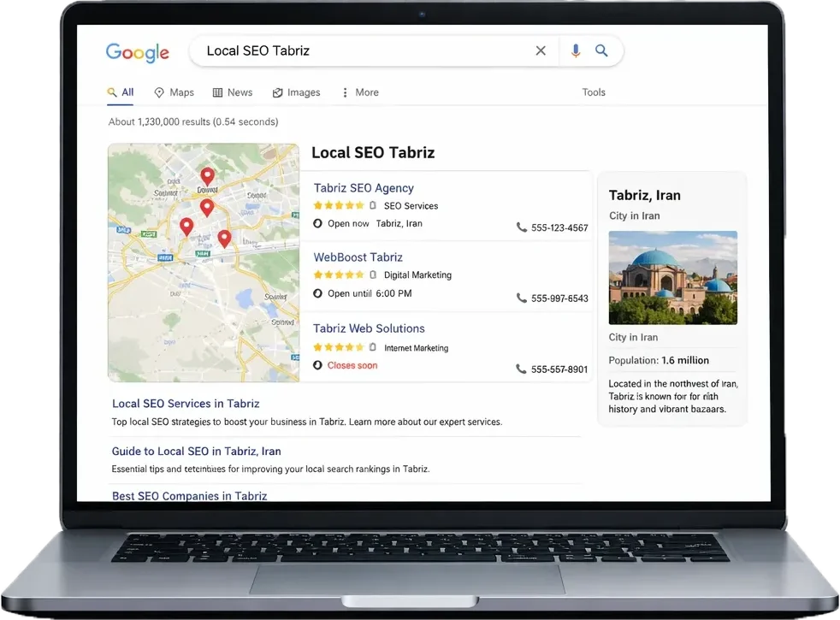Open the WebBoost Tabriz listing
Image resolution: width=840 pixels, height=620 pixels.
pyautogui.click(x=358, y=257)
